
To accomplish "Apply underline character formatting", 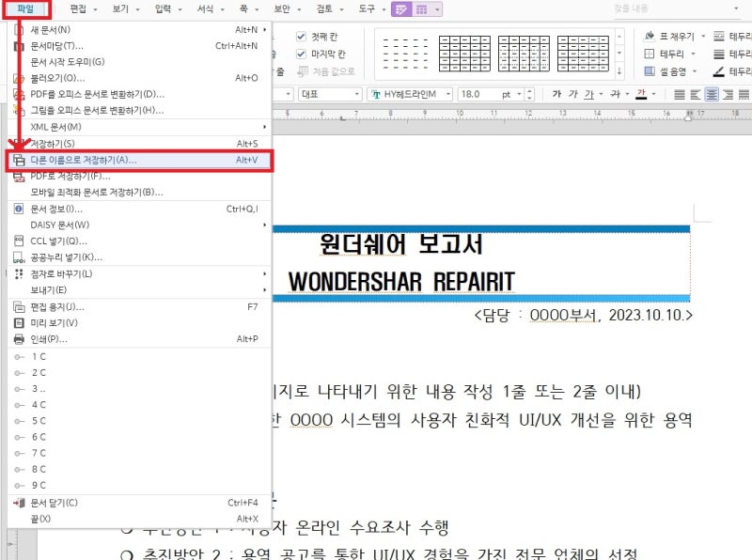I will coord(590,94).
